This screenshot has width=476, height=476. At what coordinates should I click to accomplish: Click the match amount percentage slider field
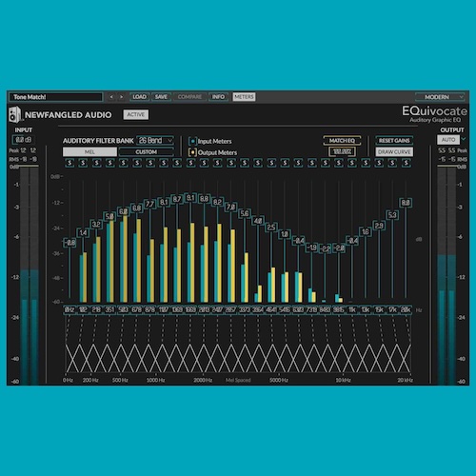(342, 151)
